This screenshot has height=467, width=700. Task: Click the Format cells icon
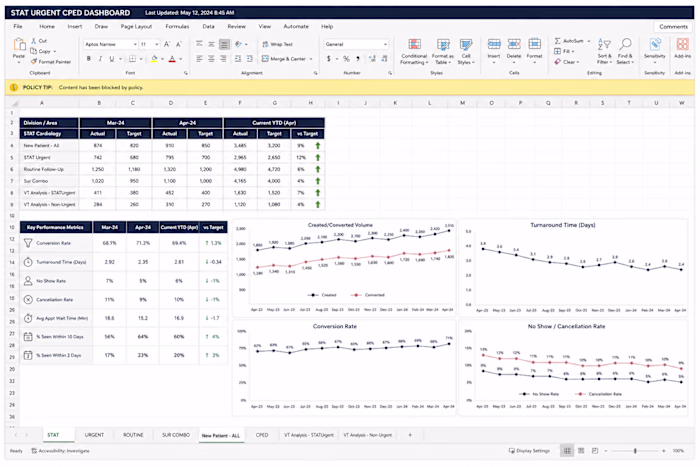[534, 44]
